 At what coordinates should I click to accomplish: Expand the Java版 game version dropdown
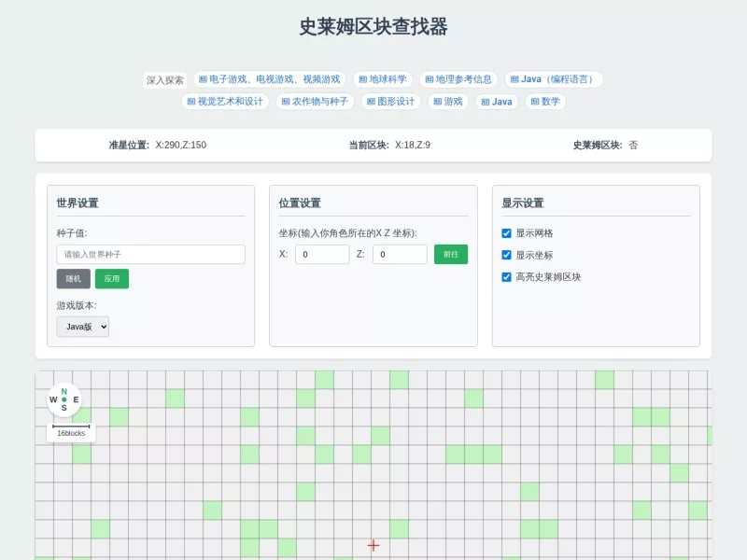(83, 327)
